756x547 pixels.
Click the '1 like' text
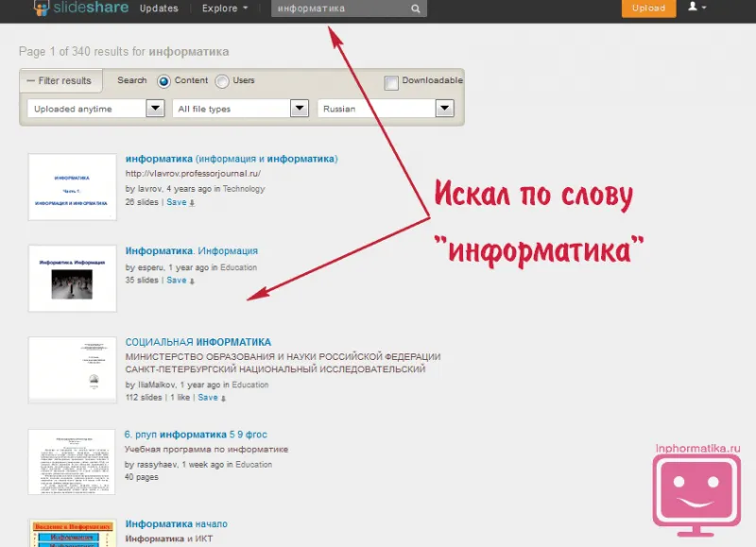click(x=180, y=397)
